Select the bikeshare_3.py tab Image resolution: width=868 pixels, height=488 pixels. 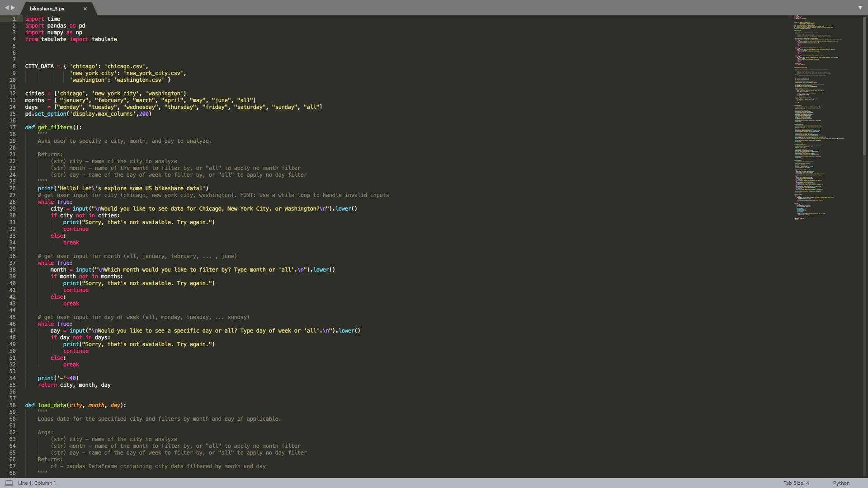[x=47, y=9]
